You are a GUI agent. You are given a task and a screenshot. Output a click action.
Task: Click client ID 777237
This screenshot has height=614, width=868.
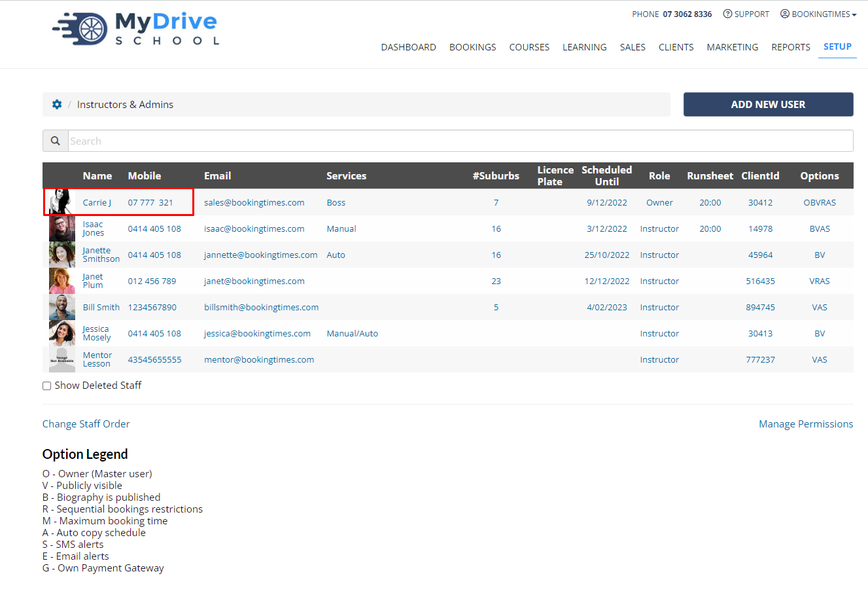[x=760, y=359]
